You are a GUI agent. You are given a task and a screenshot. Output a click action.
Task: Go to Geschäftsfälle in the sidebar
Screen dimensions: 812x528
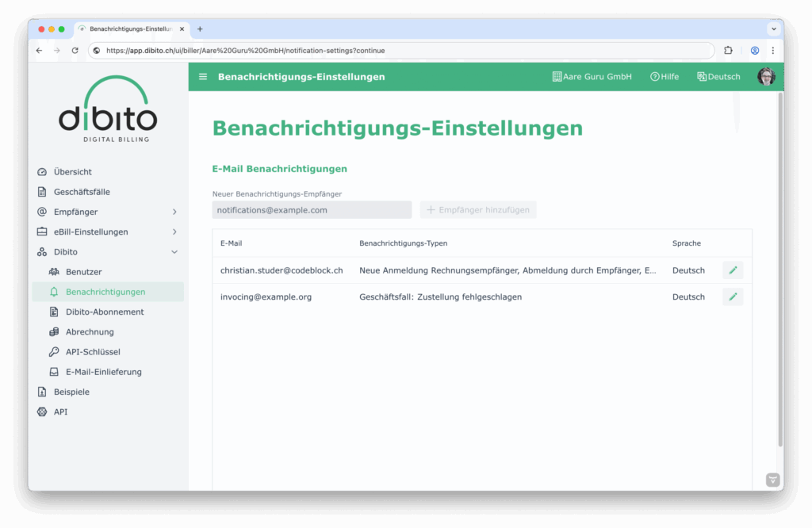click(82, 192)
